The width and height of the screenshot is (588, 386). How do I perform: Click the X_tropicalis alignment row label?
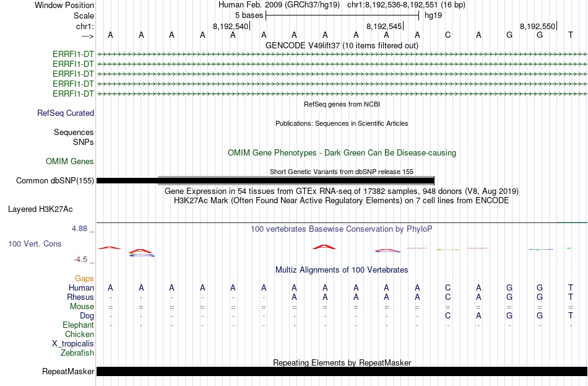(x=73, y=344)
